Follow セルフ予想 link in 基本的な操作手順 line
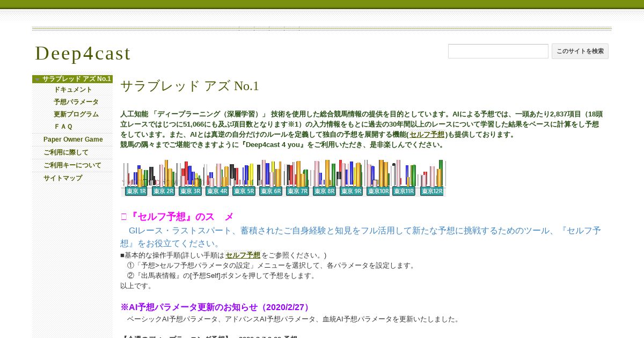The image size is (644, 338). tap(243, 255)
